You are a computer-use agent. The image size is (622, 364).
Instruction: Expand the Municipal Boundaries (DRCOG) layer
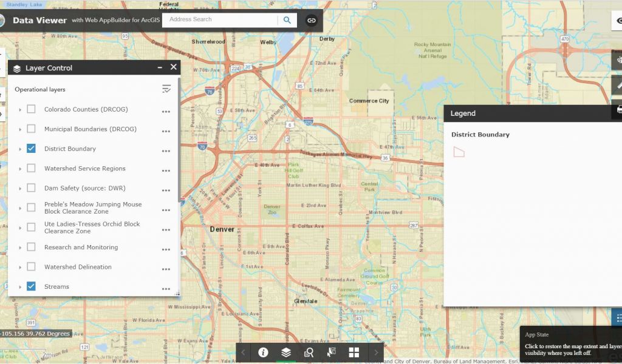(20, 129)
